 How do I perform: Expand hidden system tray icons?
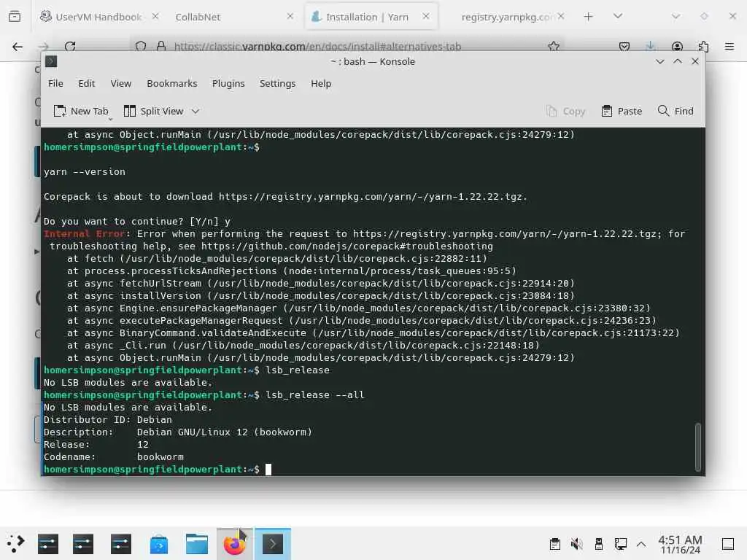point(641,544)
